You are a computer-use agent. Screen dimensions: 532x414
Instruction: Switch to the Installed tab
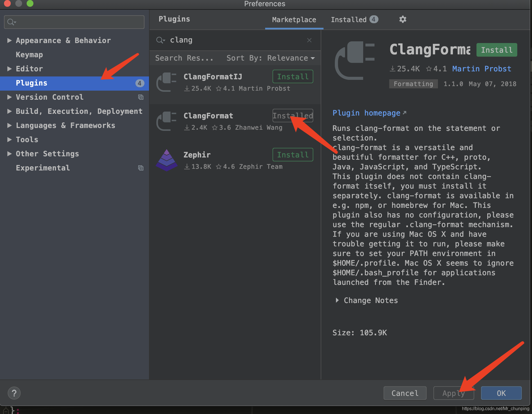coord(354,20)
